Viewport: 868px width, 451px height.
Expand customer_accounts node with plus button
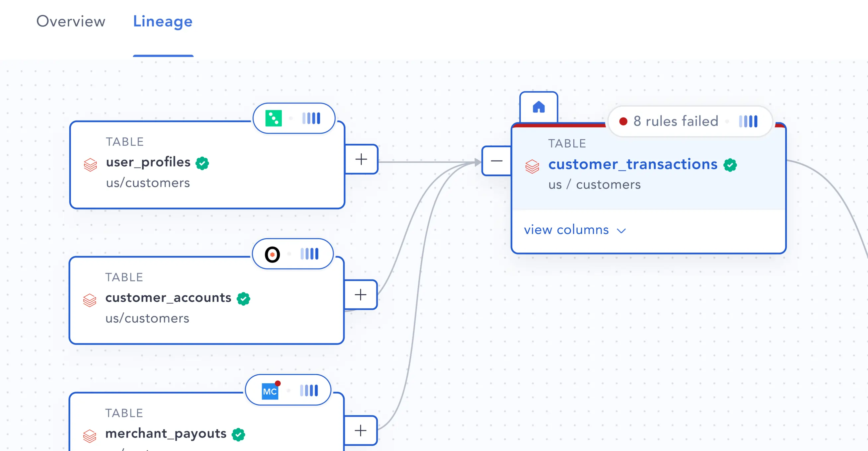361,295
